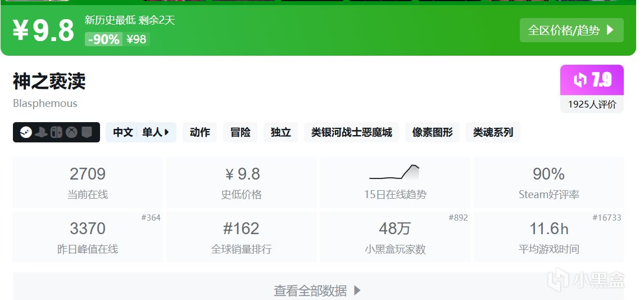
Task: Click the #16733 rank label
Action: [x=606, y=218]
